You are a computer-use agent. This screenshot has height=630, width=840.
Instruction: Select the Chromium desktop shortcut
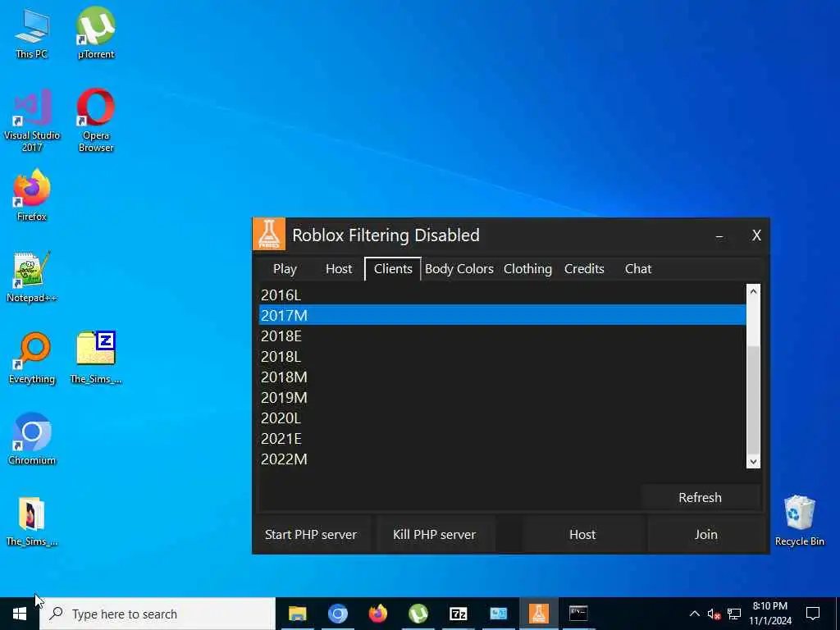tap(32, 439)
